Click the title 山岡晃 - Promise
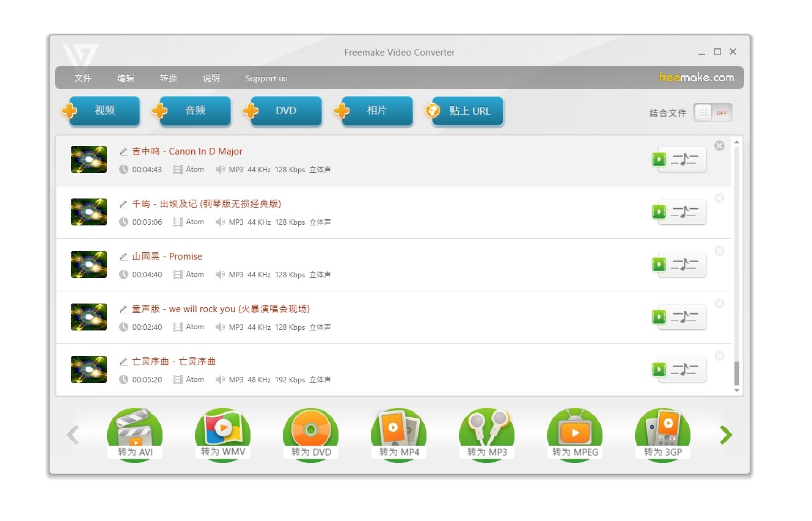This screenshot has height=521, width=812. (x=167, y=257)
